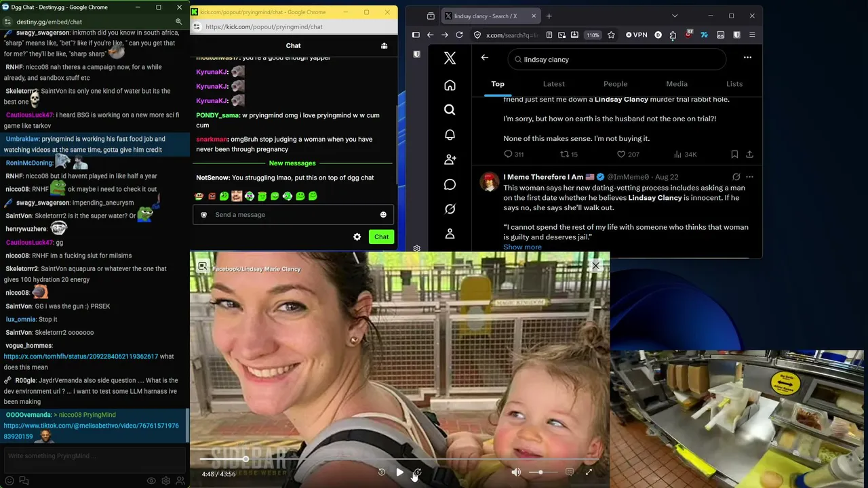Toggle the browser sidebar panel button
The height and width of the screenshot is (488, 868).
(416, 35)
